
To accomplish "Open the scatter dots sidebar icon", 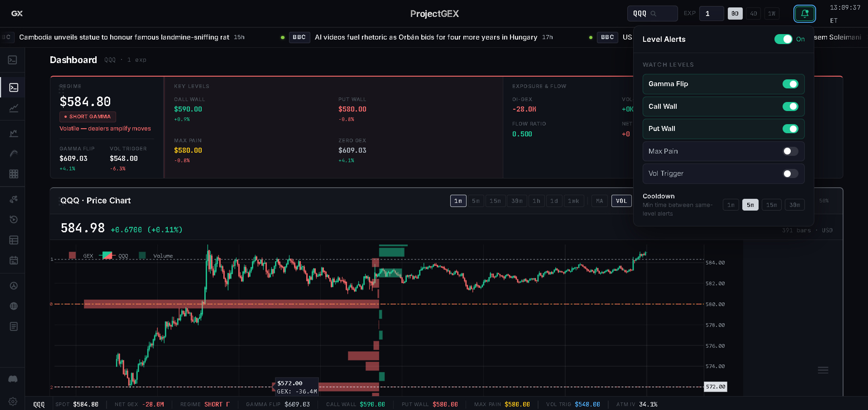I will point(14,199).
